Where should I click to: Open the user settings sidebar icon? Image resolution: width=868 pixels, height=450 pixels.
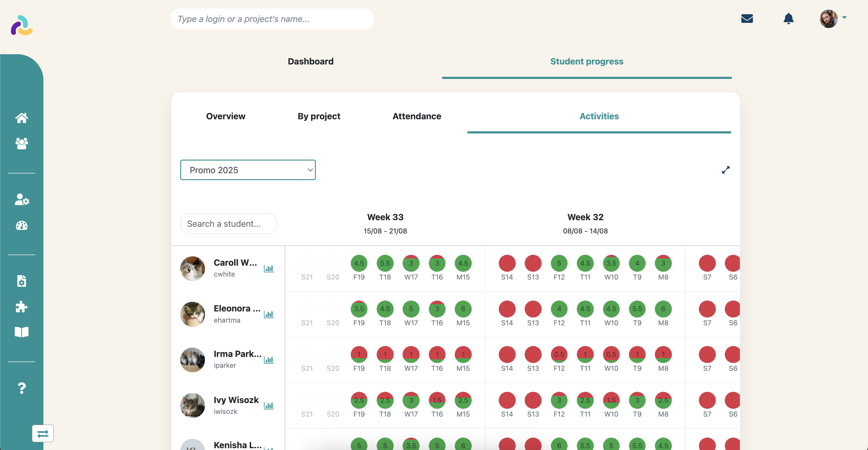point(22,199)
